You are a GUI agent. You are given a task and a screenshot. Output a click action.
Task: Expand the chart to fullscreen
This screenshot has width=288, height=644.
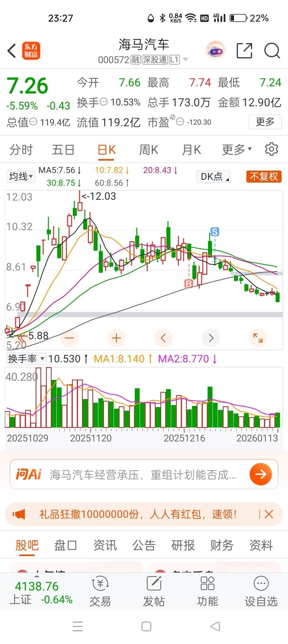coord(258,338)
